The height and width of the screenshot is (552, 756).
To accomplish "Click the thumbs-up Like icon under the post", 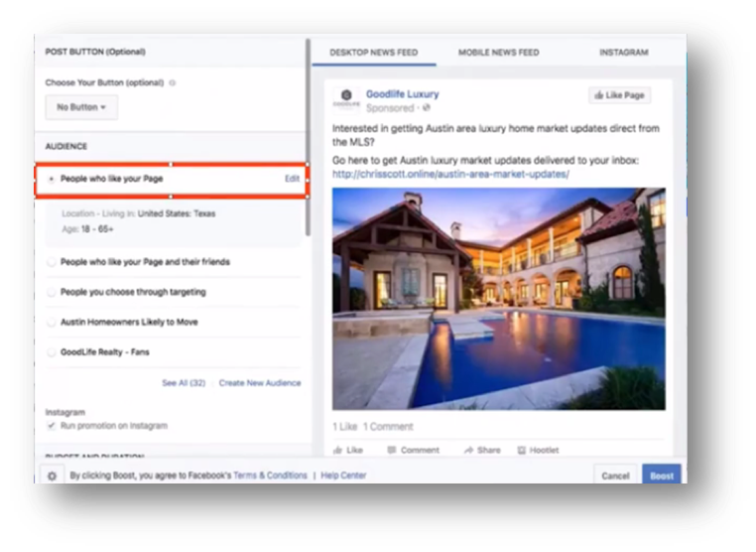I will coord(338,450).
